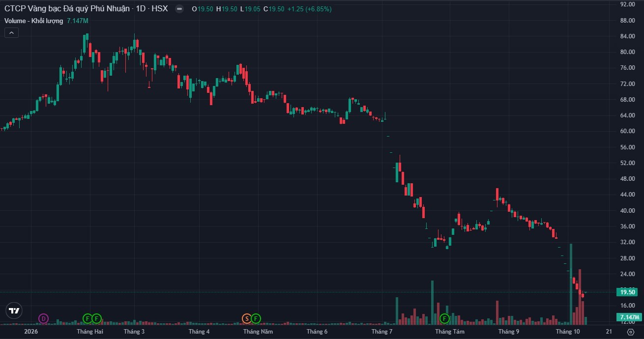644x339 pixels.
Task: Click the close value C19.50
Action: click(x=273, y=9)
